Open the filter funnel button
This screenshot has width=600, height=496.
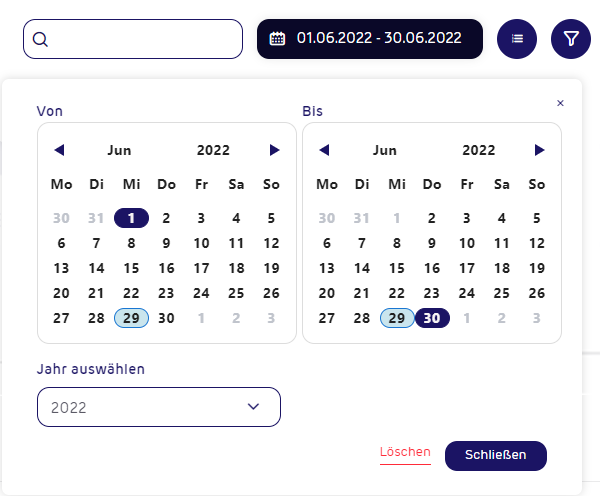(x=571, y=39)
